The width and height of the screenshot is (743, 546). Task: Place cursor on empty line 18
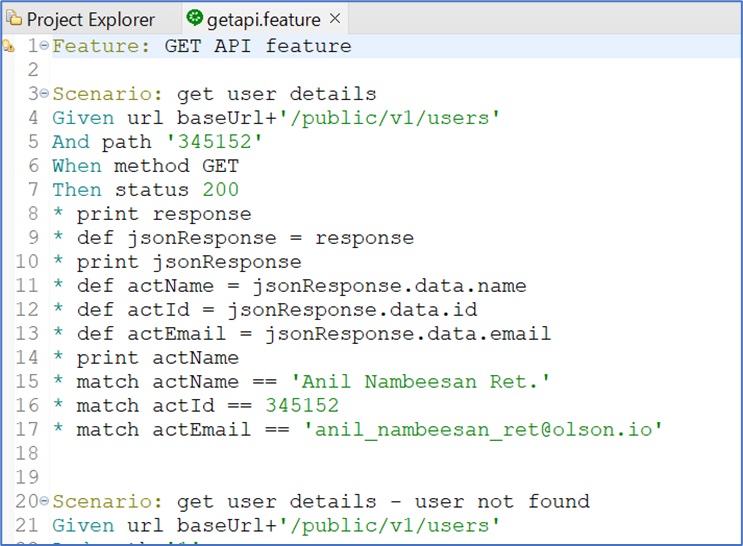[x=200, y=454]
